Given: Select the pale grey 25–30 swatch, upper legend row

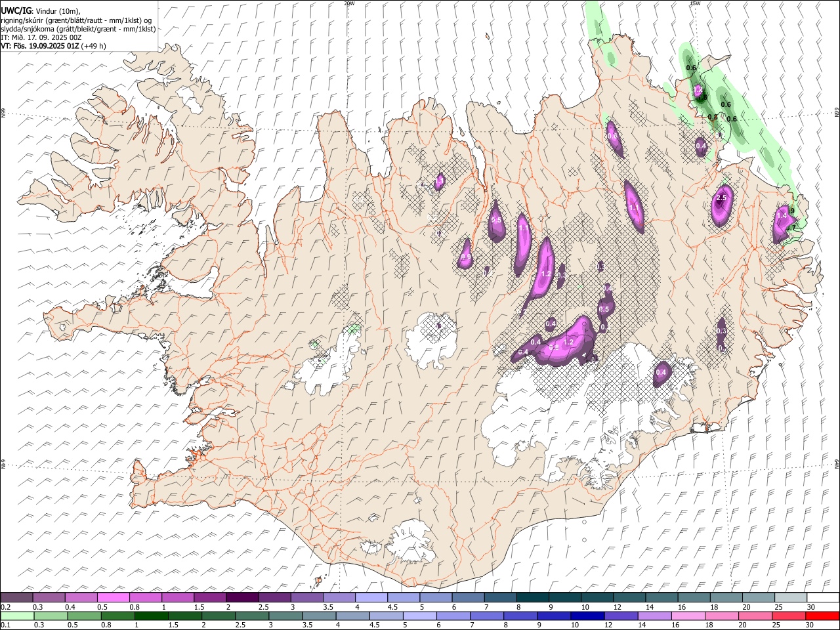Looking at the screenshot, I should (790, 597).
